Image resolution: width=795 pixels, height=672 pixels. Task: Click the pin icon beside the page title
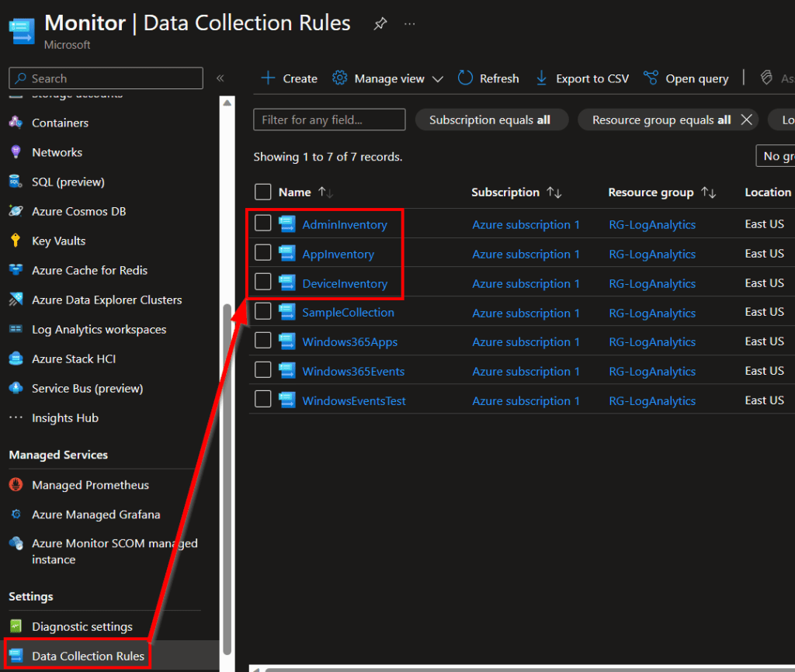coord(380,24)
